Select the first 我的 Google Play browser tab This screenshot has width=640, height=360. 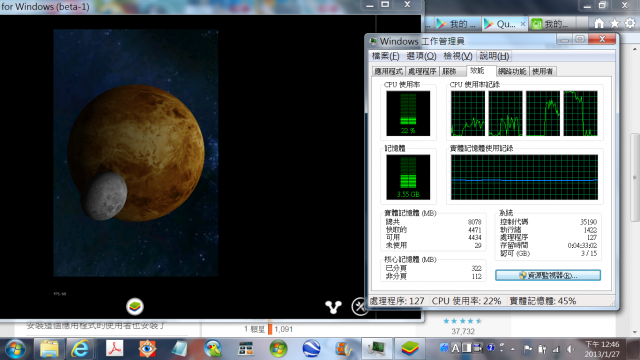click(457, 24)
